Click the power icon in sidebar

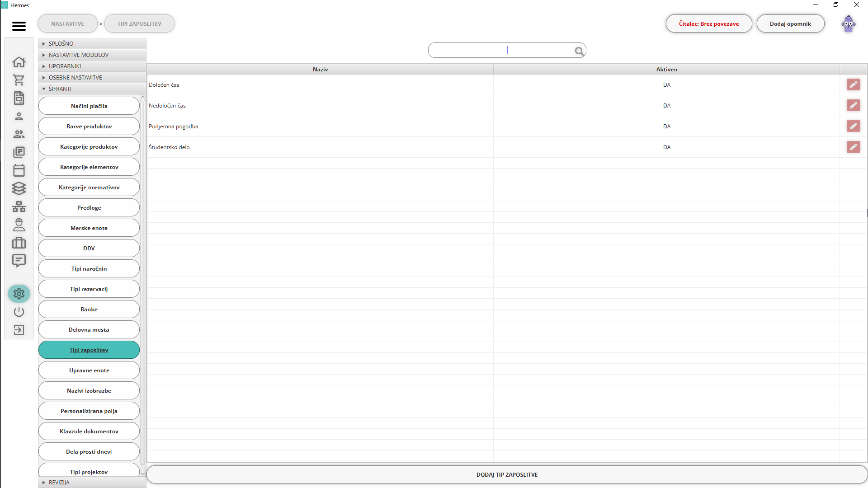pos(19,312)
